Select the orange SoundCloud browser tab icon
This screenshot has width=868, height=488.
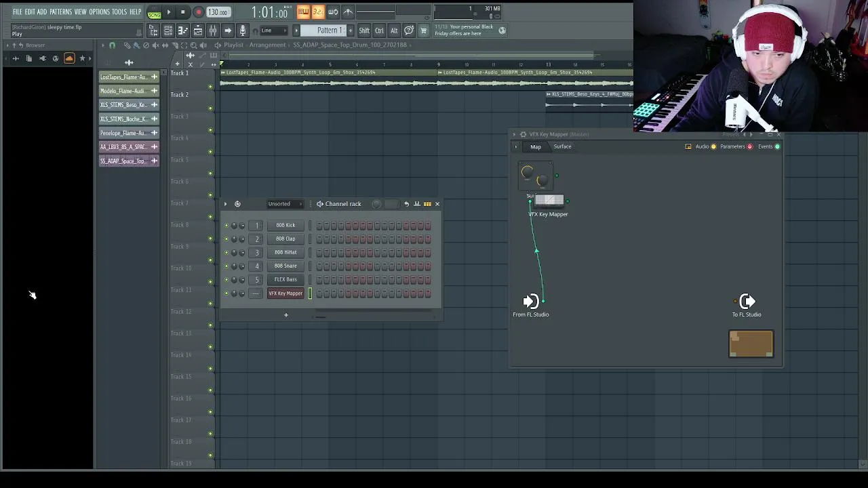[68, 58]
